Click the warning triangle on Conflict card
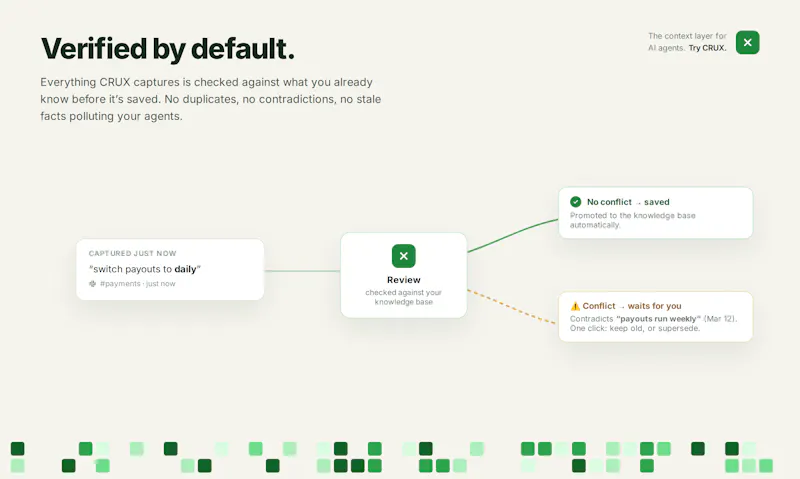 point(575,306)
